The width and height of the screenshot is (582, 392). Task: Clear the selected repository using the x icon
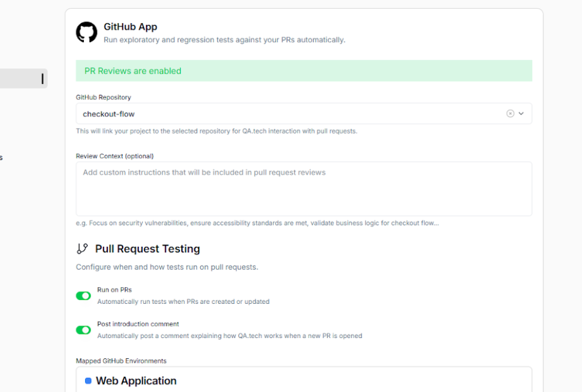(x=510, y=113)
